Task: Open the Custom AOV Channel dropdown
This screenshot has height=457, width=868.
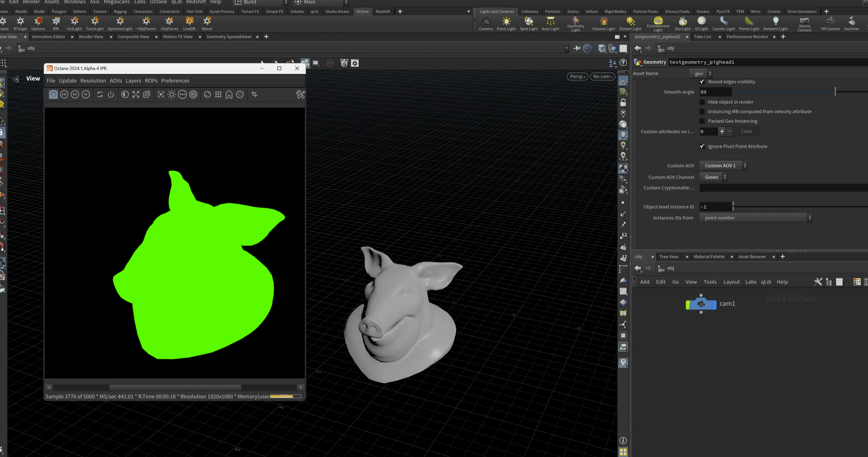Action: (713, 177)
